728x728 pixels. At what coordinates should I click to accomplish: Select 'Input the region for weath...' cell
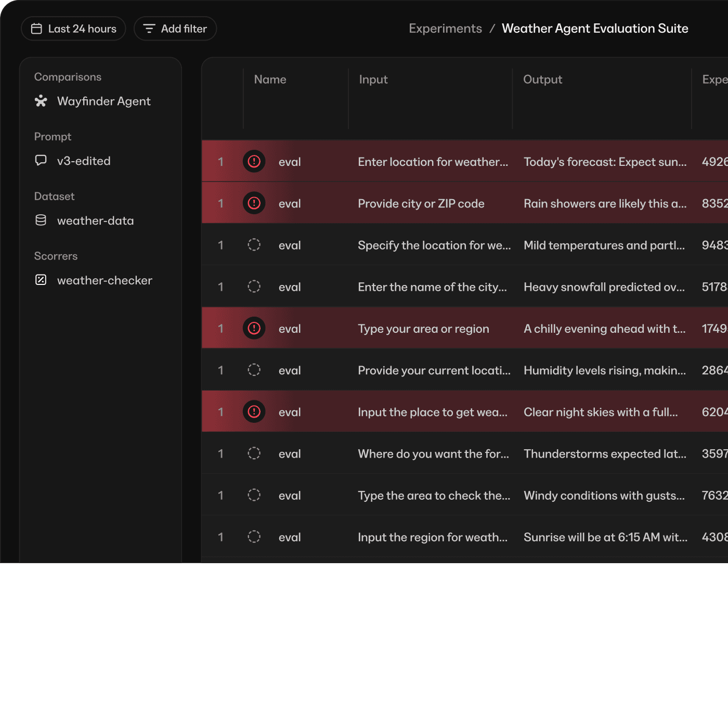[x=433, y=538]
